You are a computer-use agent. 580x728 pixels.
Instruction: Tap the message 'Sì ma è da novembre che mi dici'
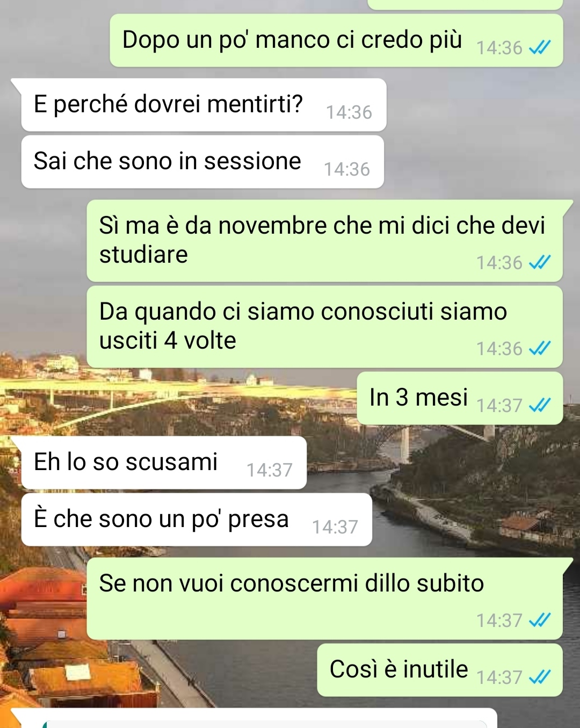click(x=325, y=241)
